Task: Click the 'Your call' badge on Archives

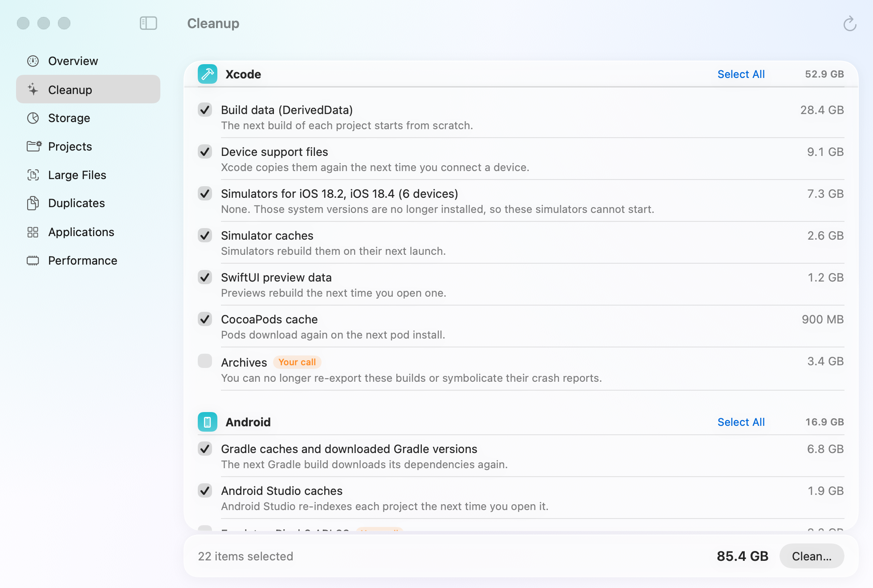Action: click(x=297, y=362)
